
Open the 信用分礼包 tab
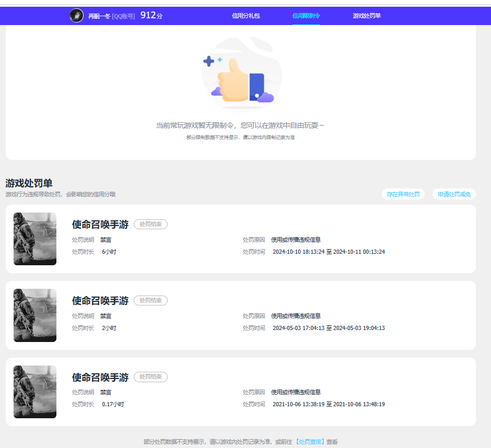(246, 16)
